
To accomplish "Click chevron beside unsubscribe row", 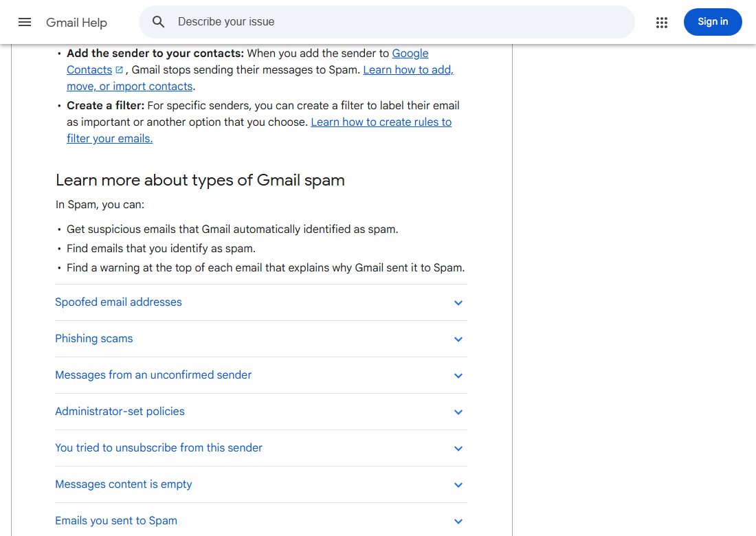I will pyautogui.click(x=458, y=448).
